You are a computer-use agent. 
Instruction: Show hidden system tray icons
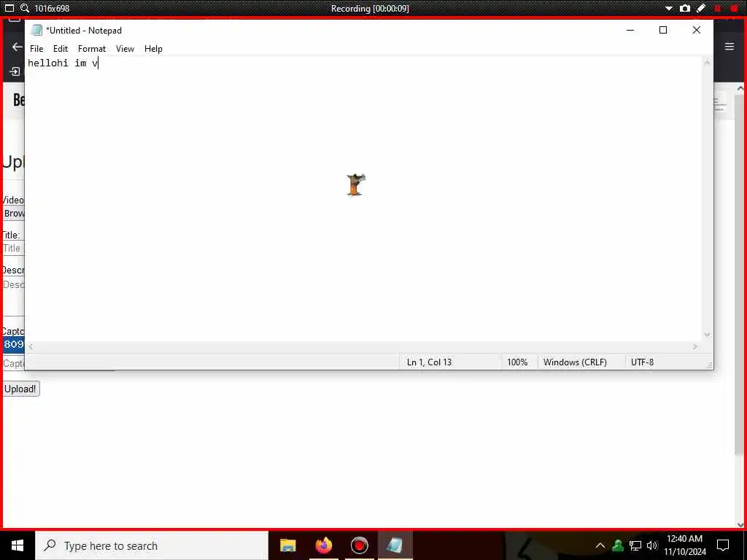(x=600, y=545)
